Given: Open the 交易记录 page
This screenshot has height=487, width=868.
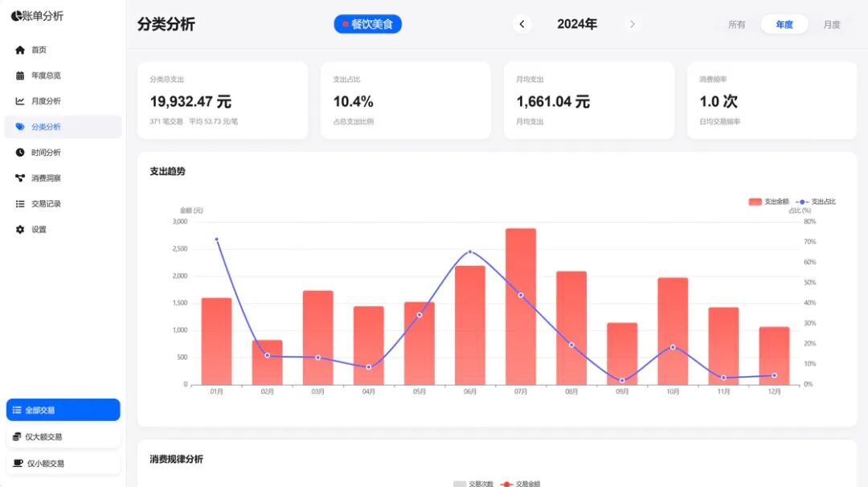Looking at the screenshot, I should 63,203.
